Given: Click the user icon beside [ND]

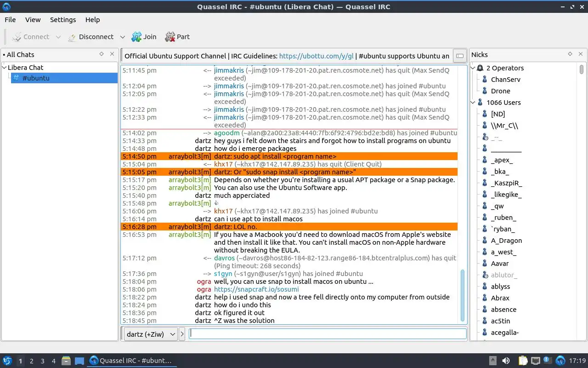Looking at the screenshot, I should 485,114.
